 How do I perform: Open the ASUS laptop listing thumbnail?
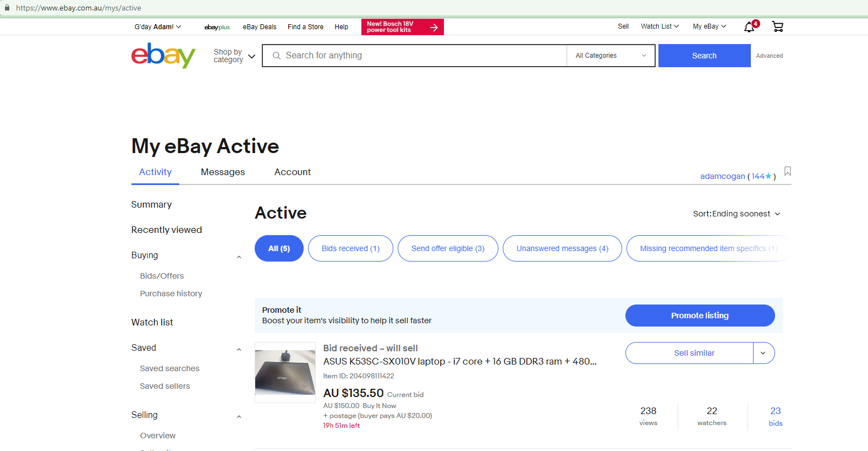pos(285,372)
